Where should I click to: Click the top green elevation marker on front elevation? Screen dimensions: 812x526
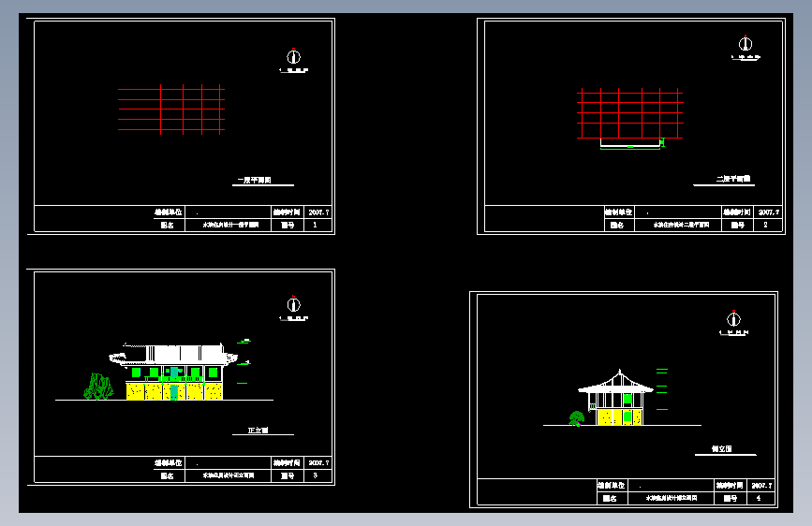[x=244, y=342]
